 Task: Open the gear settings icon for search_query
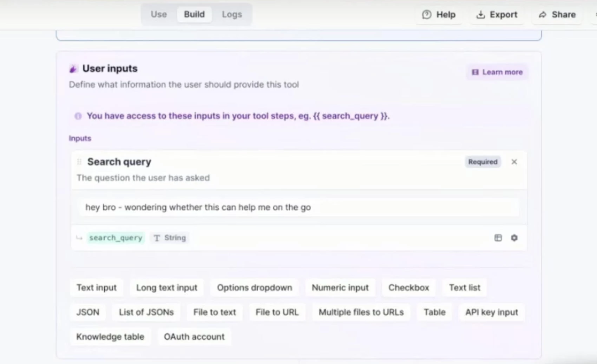click(x=514, y=238)
